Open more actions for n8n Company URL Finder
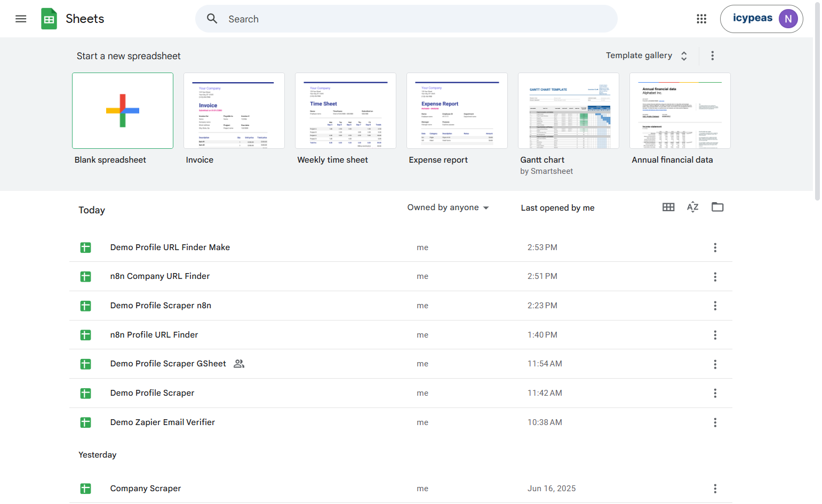This screenshot has width=822, height=504. click(715, 277)
